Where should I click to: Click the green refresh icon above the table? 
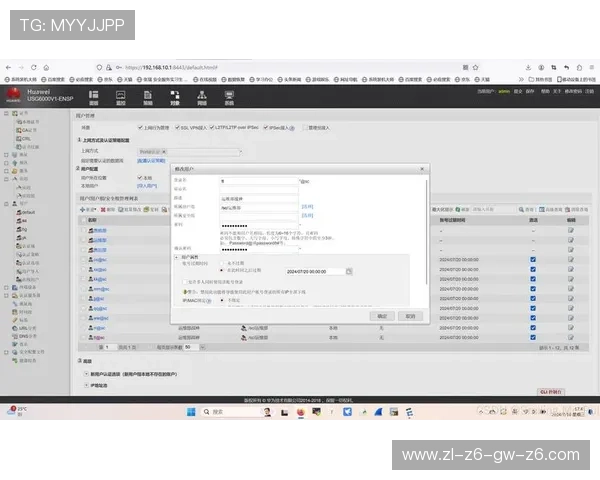(458, 209)
